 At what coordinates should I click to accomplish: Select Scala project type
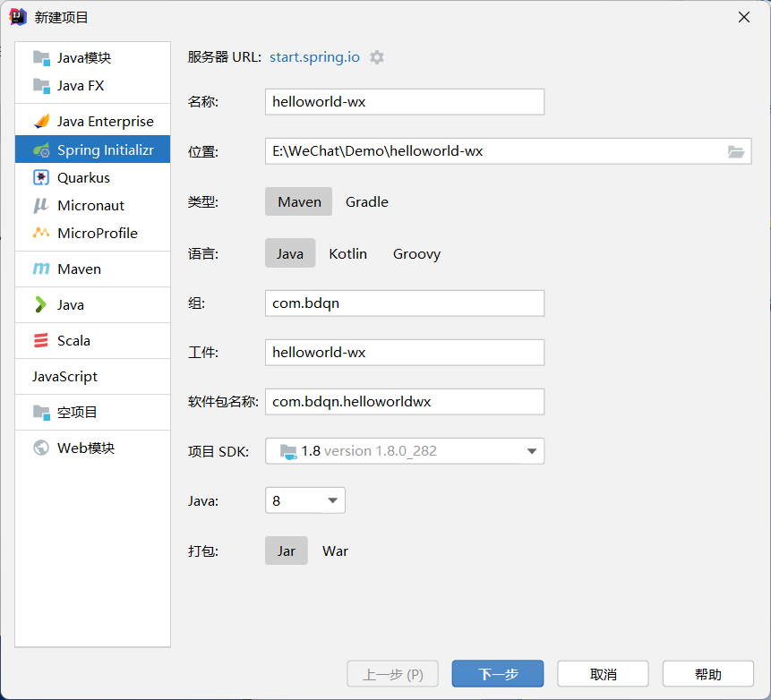93,341
